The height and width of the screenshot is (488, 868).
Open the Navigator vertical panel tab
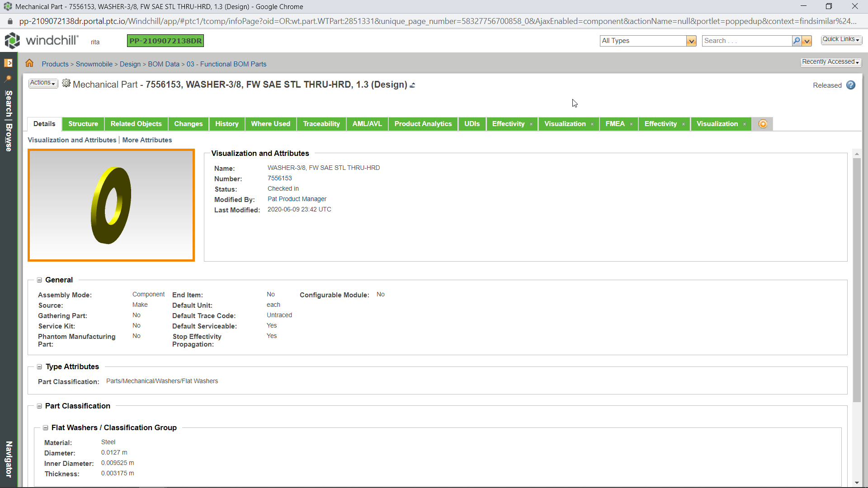pyautogui.click(x=9, y=459)
